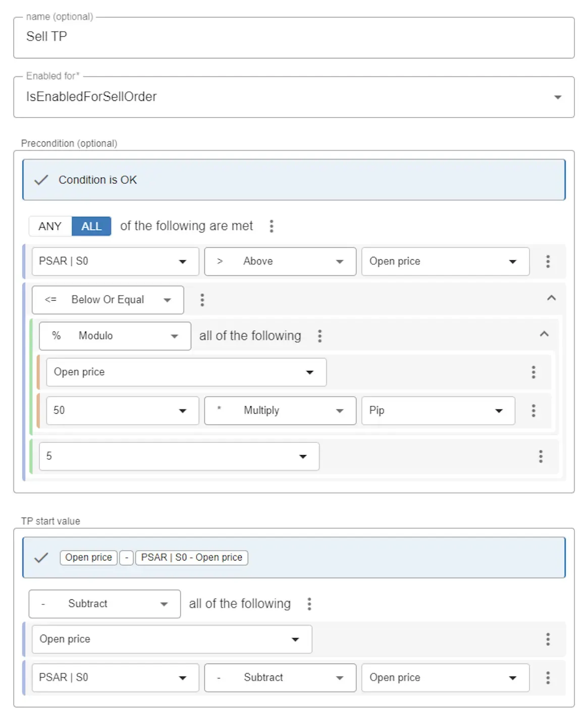Switch condition matching to ANY
The image size is (588, 726).
click(50, 227)
